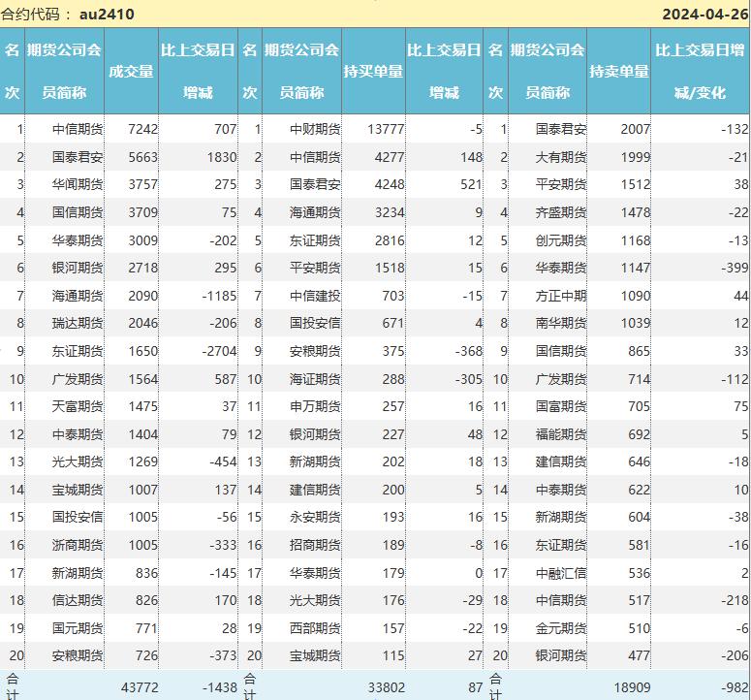Click sell position value 2007
Viewport: 751px width, 700px height.
[x=636, y=129]
